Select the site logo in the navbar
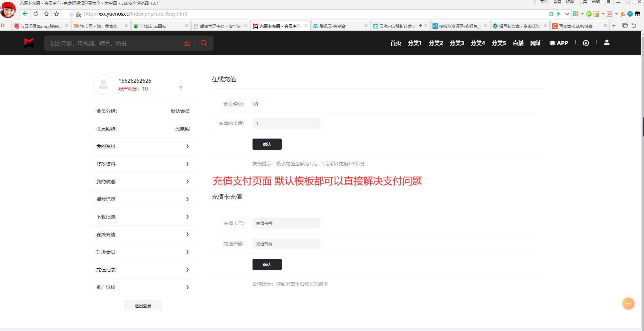Viewport: 644px width, 331px height. [x=28, y=43]
